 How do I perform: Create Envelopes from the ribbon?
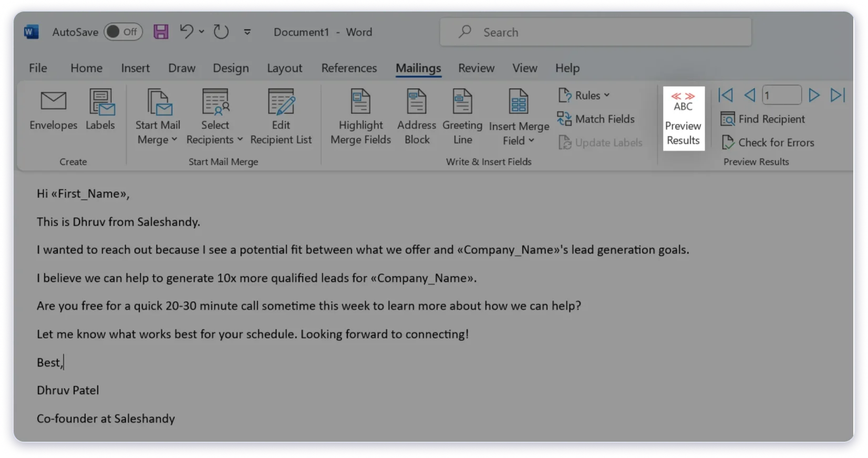[54, 110]
